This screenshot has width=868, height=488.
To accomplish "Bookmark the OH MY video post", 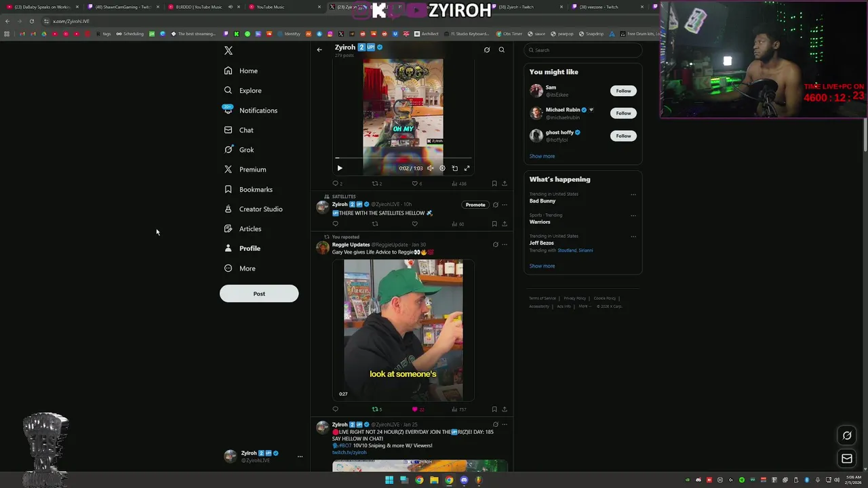I will pos(494,183).
